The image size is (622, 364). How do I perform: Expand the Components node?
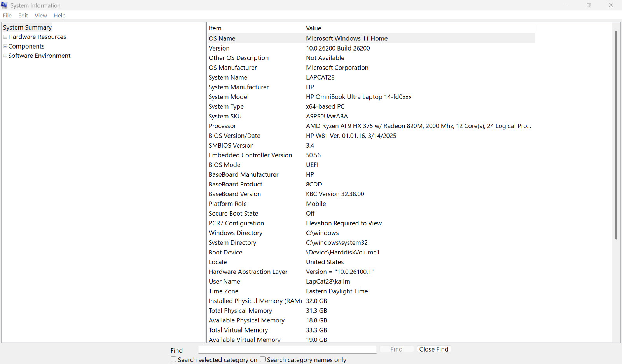[x=5, y=46]
